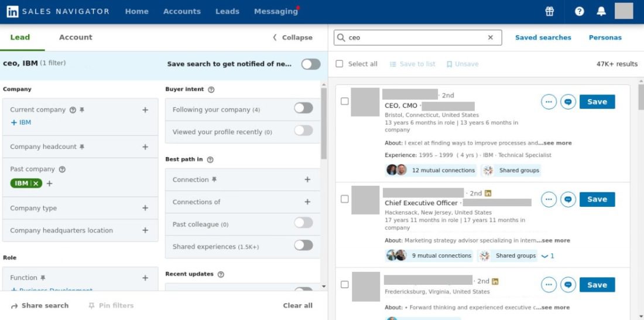
Task: Click LinkedIn premium badge on Hackensack lead
Action: (x=488, y=193)
